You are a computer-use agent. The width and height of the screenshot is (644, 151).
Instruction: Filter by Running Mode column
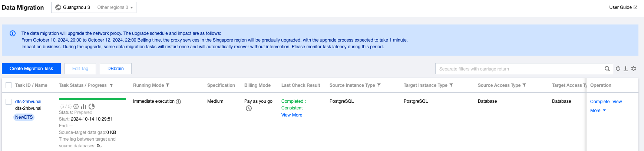[168, 85]
